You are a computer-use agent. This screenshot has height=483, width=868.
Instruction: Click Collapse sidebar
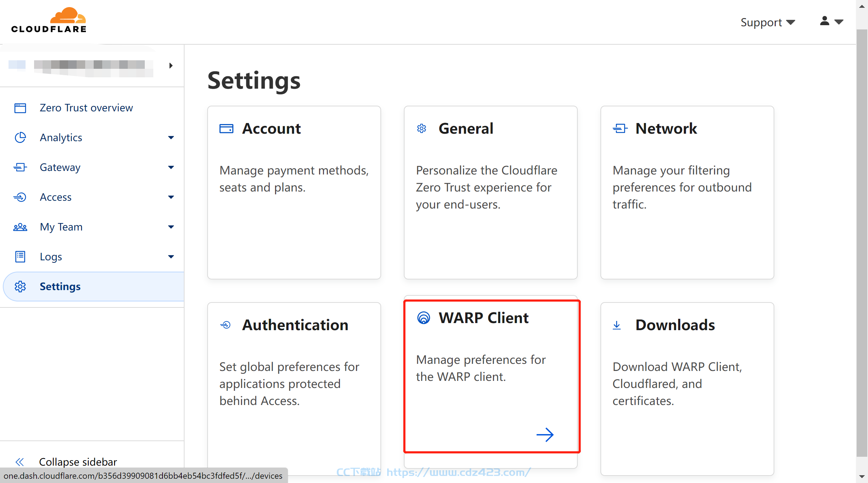point(78,462)
